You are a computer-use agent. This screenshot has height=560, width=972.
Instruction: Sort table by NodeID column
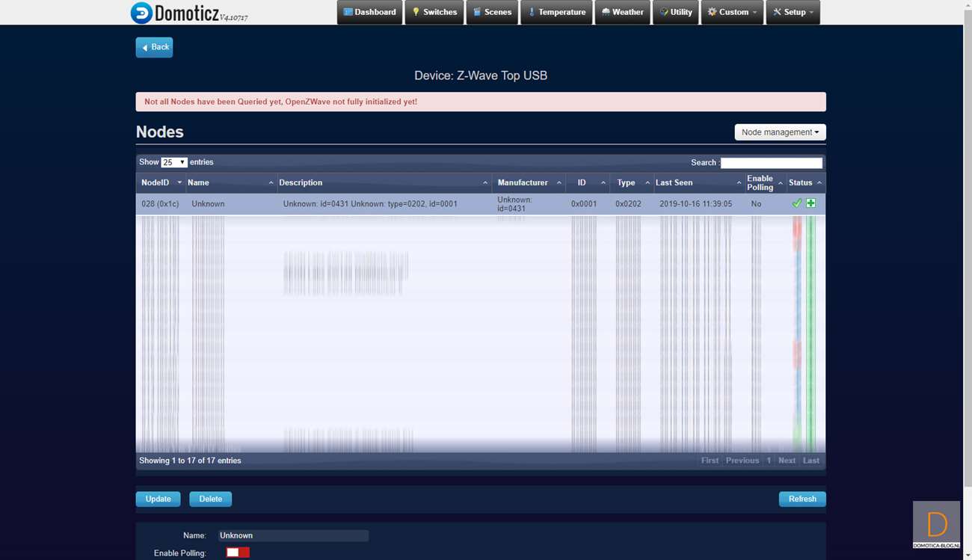[161, 182]
